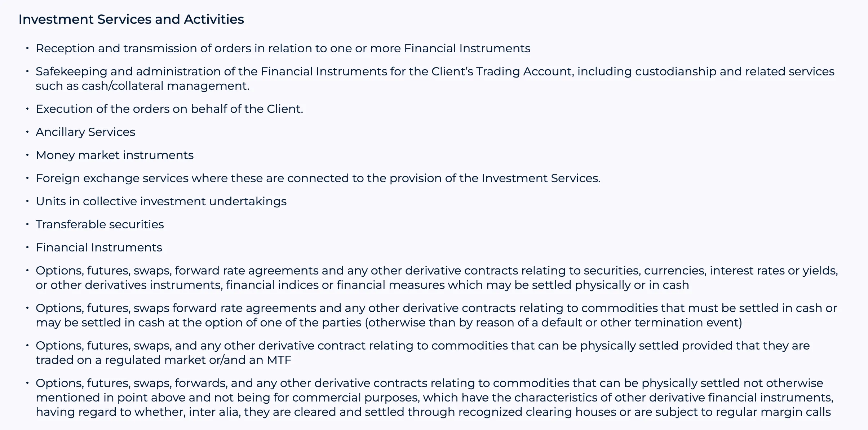Click the line about commercial purposes characteristics
The width and height of the screenshot is (868, 430).
pyautogui.click(x=435, y=398)
